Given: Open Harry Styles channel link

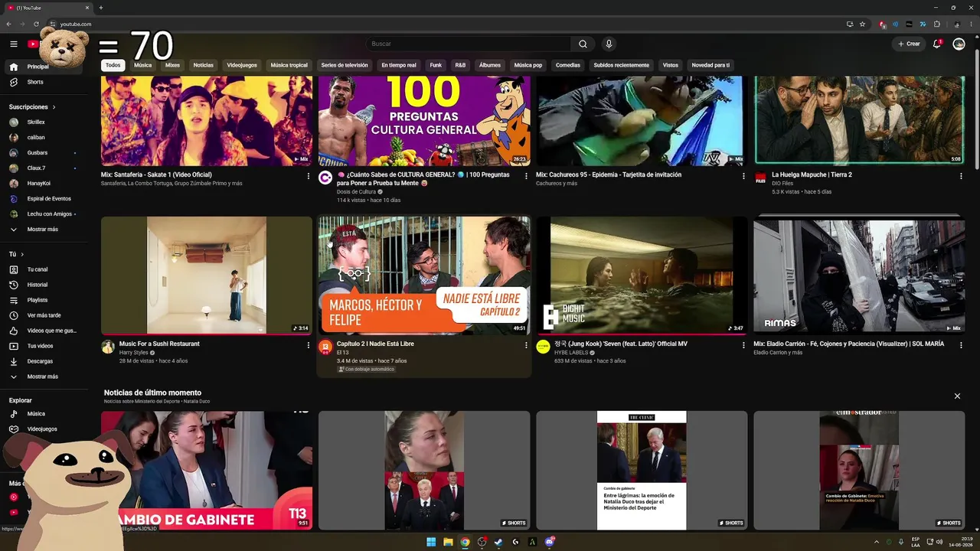Looking at the screenshot, I should 135,353.
